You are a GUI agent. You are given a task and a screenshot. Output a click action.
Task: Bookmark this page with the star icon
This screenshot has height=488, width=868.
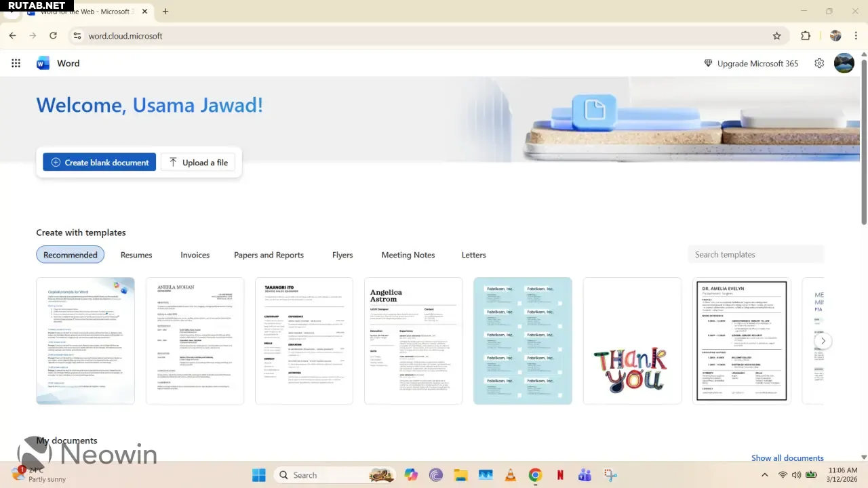point(777,36)
